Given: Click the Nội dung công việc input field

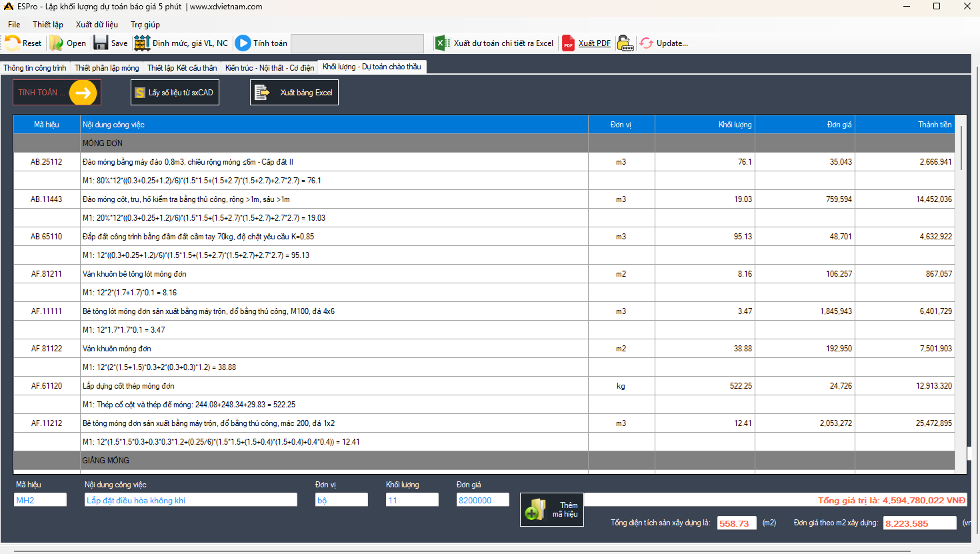Looking at the screenshot, I should (191, 500).
